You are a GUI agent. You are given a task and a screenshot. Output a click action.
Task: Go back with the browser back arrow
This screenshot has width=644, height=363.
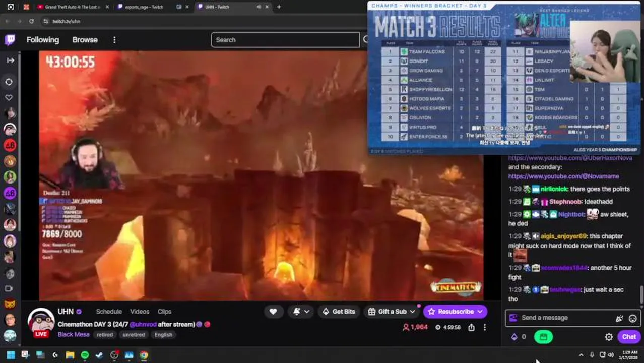8,21
